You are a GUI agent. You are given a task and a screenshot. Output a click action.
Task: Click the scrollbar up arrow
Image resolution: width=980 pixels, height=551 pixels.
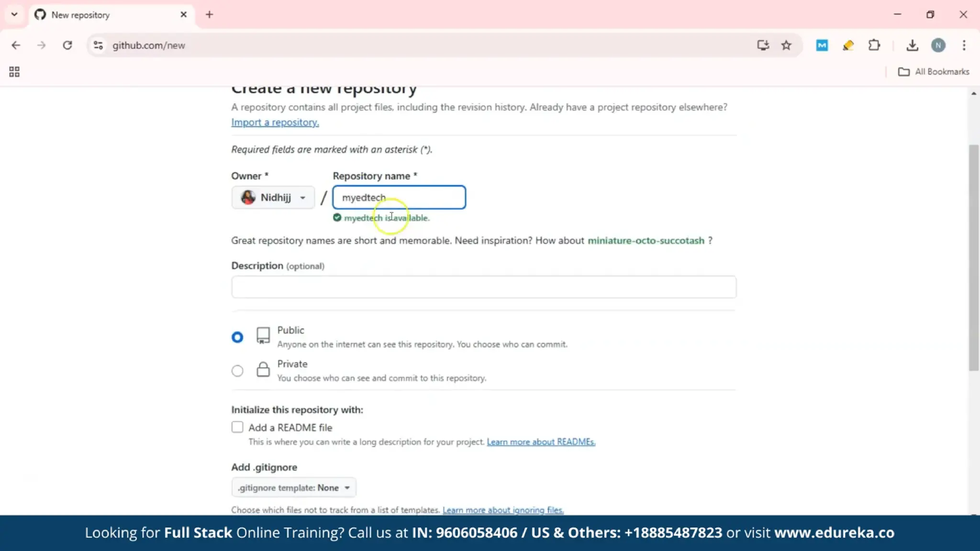[974, 94]
